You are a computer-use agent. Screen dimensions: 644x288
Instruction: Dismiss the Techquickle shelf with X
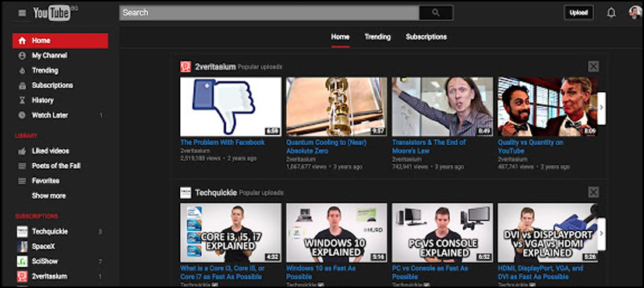click(x=593, y=192)
